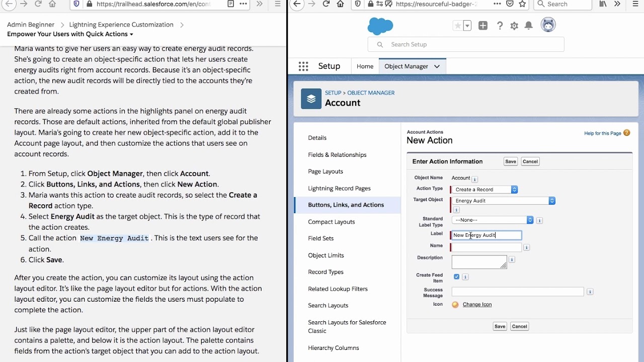Viewport: 644px width, 362px height.
Task: Click into the Description text area
Action: [x=479, y=262]
